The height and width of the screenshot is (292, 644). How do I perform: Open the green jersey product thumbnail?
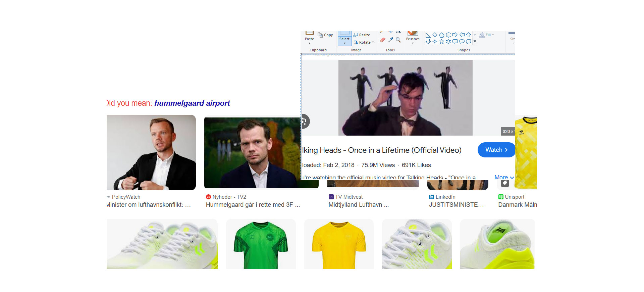[261, 244]
